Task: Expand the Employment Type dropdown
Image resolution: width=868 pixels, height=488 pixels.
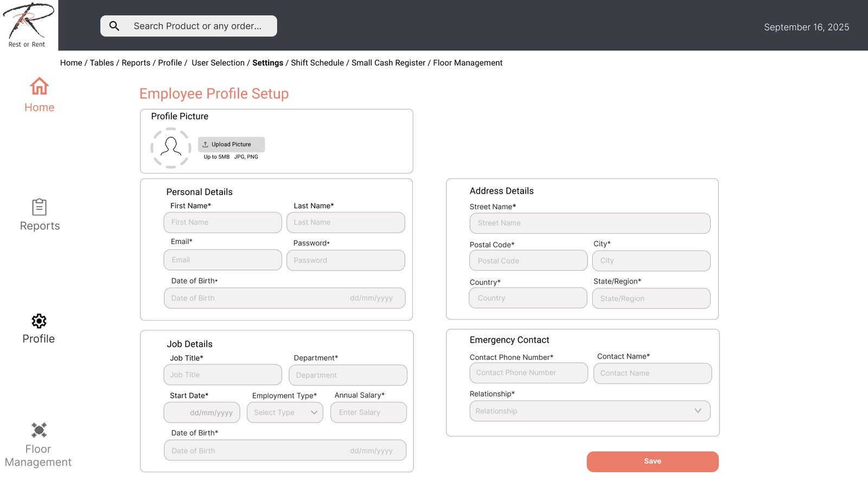Action: [285, 413]
